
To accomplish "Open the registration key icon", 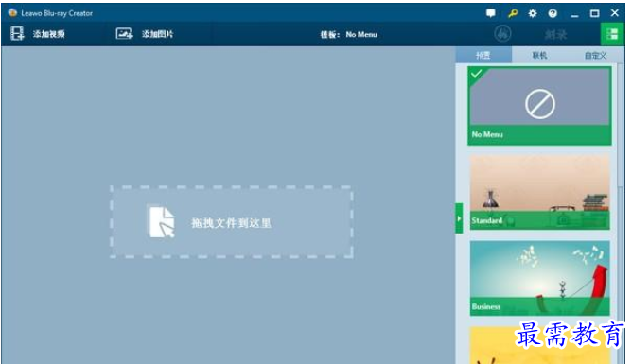I will tap(512, 13).
